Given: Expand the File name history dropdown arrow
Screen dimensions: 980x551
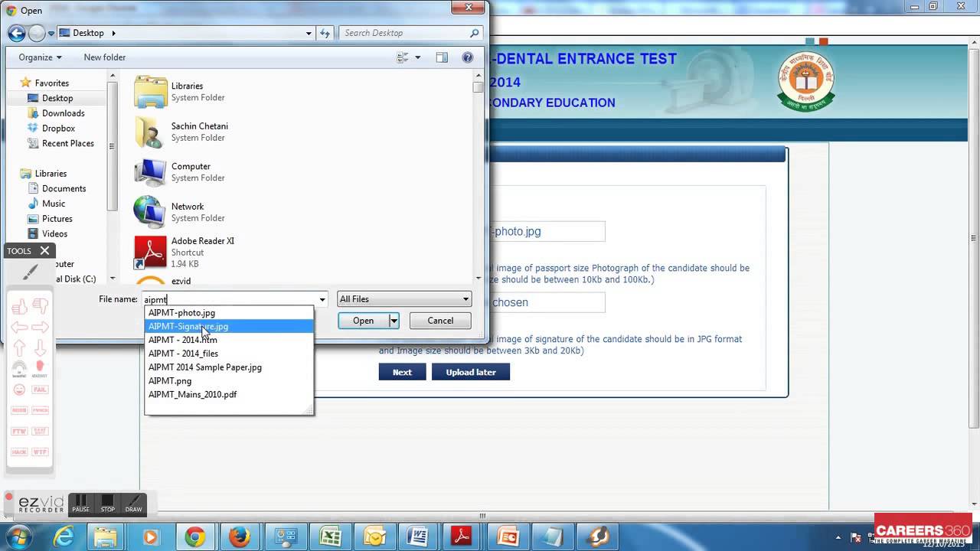Looking at the screenshot, I should [x=322, y=299].
